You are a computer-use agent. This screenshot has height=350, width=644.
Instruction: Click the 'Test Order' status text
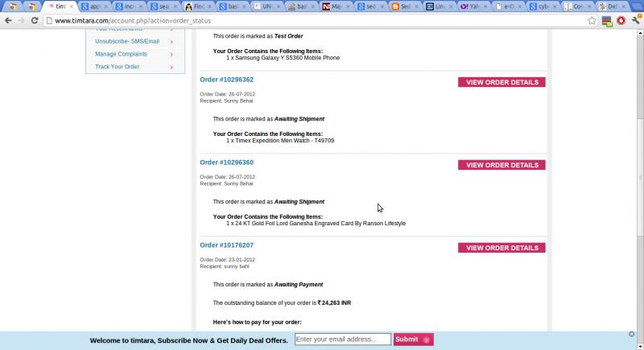click(288, 36)
